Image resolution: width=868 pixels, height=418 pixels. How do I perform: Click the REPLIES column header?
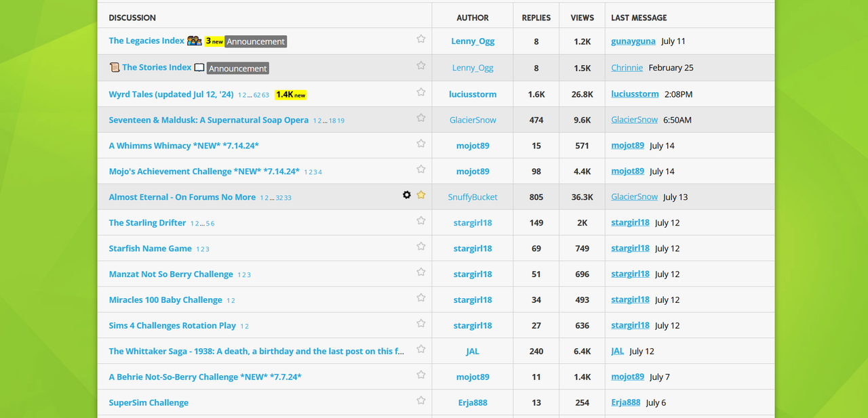536,18
